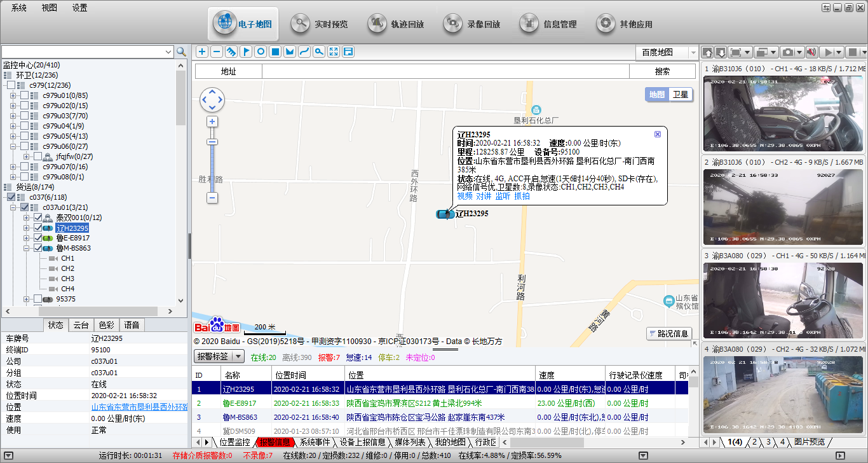Select the line route drawing tool
Image resolution: width=868 pixels, height=463 pixels.
coord(304,52)
